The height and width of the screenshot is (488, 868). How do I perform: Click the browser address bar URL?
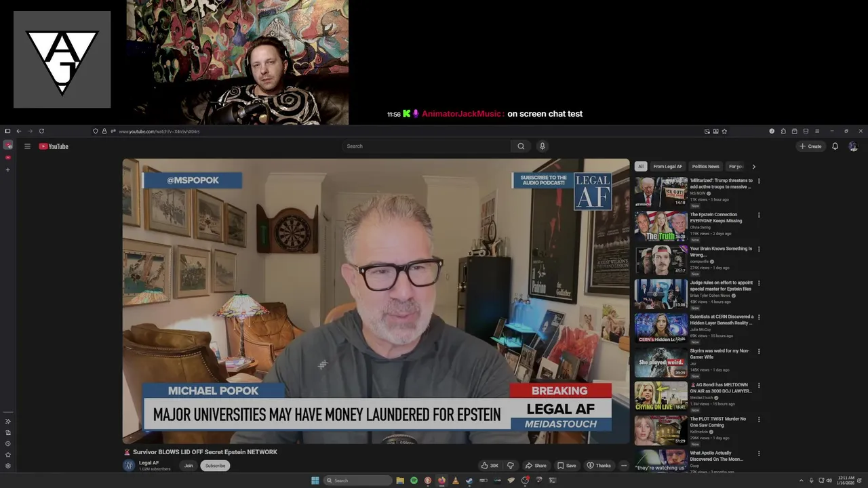click(159, 131)
